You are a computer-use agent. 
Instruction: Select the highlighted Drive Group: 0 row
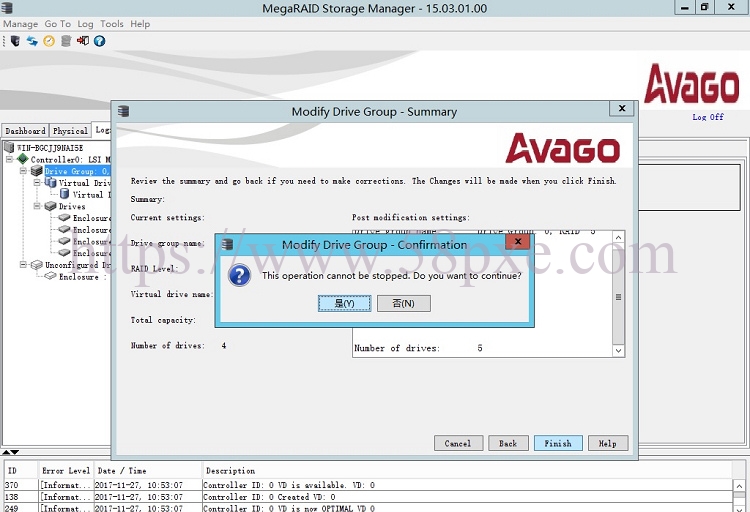(77, 171)
